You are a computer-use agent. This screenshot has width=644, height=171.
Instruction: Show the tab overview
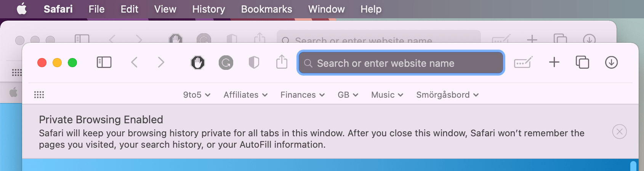coord(582,62)
